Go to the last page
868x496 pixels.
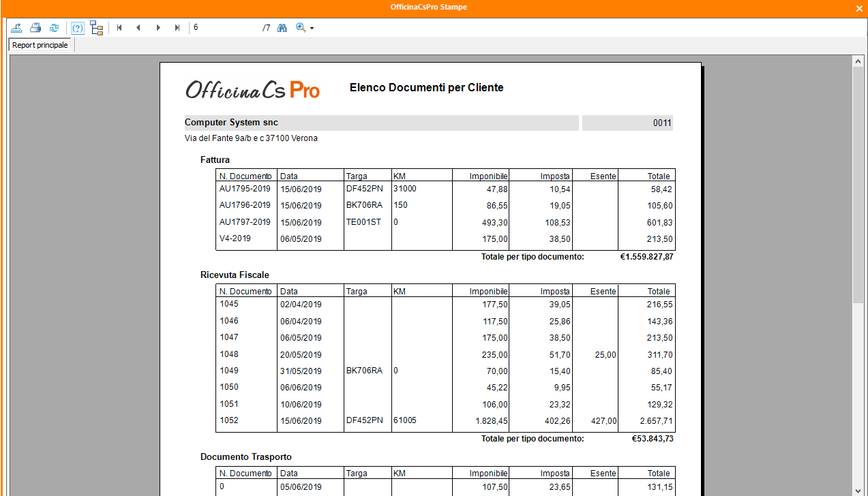(177, 28)
